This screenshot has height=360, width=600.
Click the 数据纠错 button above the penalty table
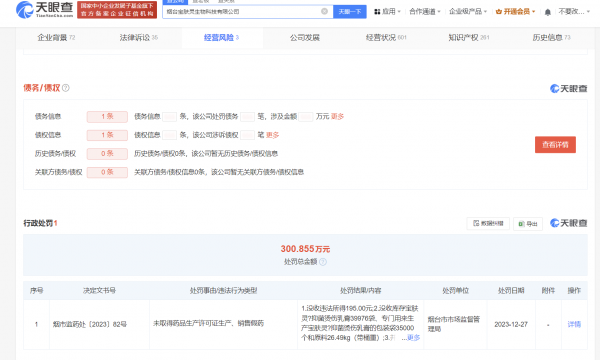488,223
